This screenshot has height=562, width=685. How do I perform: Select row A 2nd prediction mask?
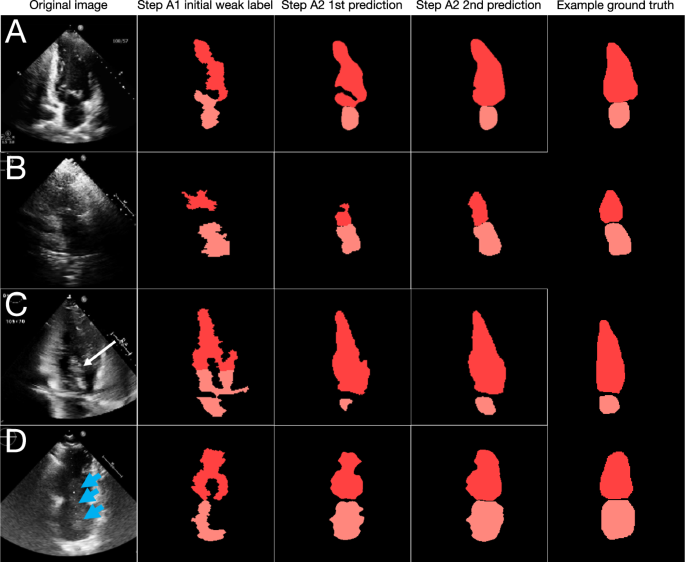(487, 84)
